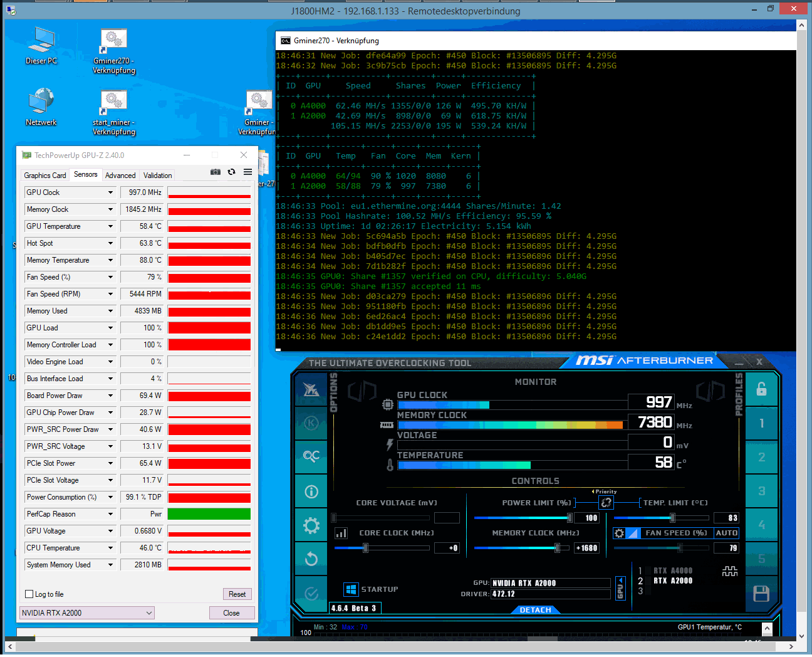Toggle user-defined fan curve button
Viewport: 812px width, 657px height.
pos(633,533)
